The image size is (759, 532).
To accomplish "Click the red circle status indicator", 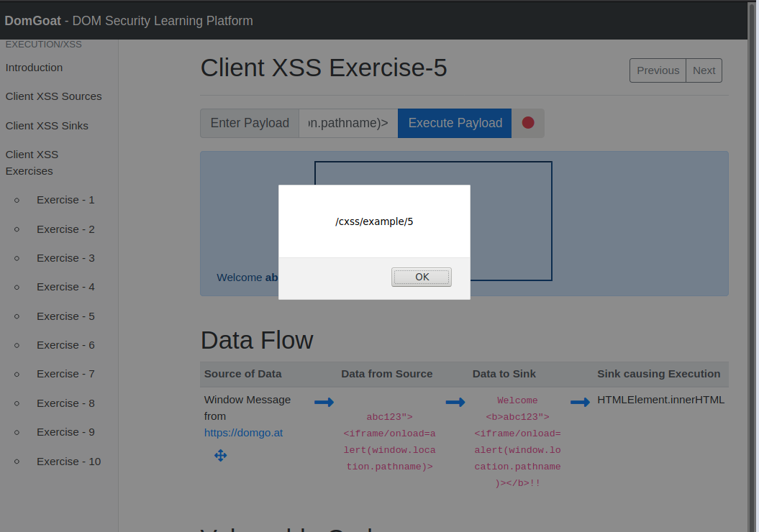I will pyautogui.click(x=528, y=123).
